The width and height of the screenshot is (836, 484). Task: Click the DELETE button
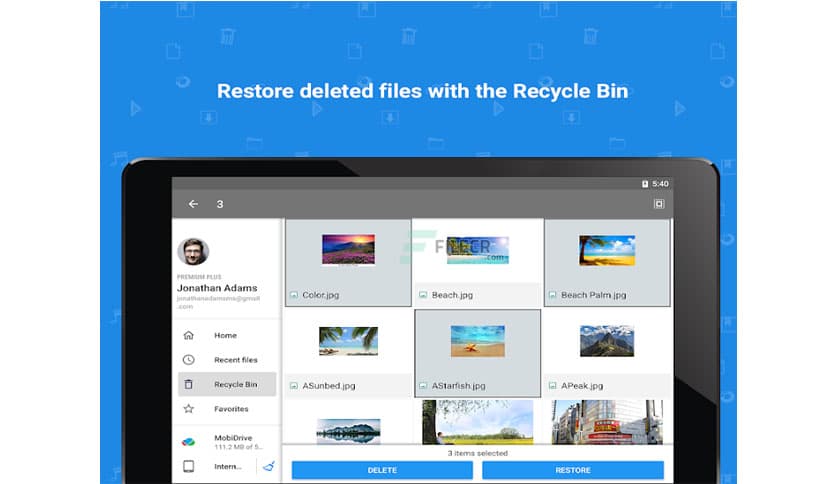click(382, 470)
